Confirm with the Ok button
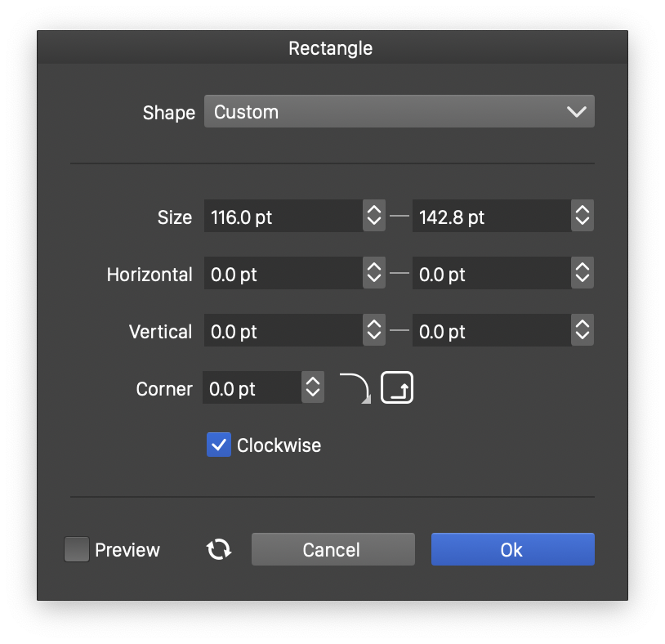Image resolution: width=665 pixels, height=644 pixels. pyautogui.click(x=512, y=550)
